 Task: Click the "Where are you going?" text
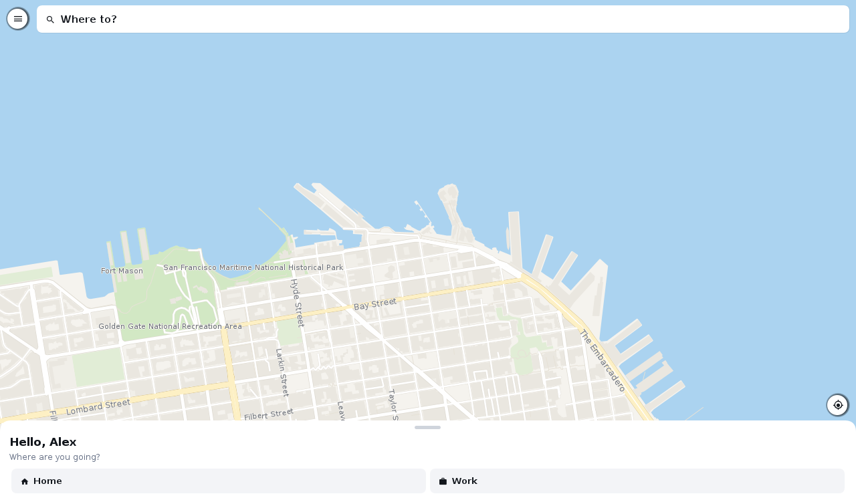[55, 457]
